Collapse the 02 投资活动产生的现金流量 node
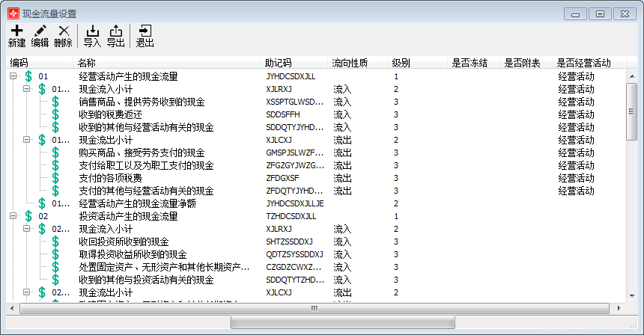 click(x=13, y=216)
